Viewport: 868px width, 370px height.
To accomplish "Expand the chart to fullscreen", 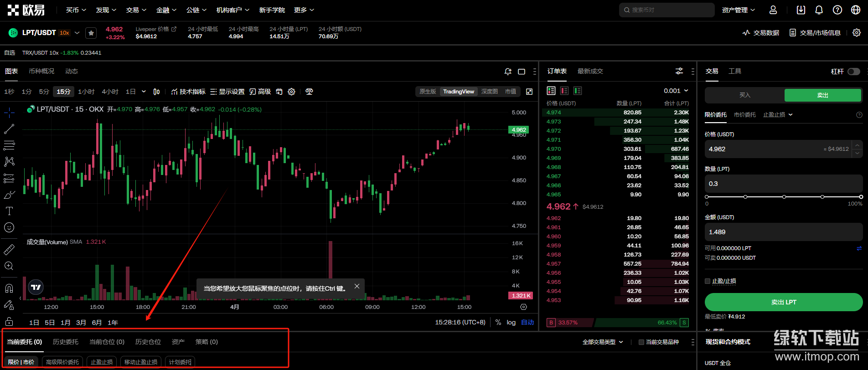I will click(529, 92).
